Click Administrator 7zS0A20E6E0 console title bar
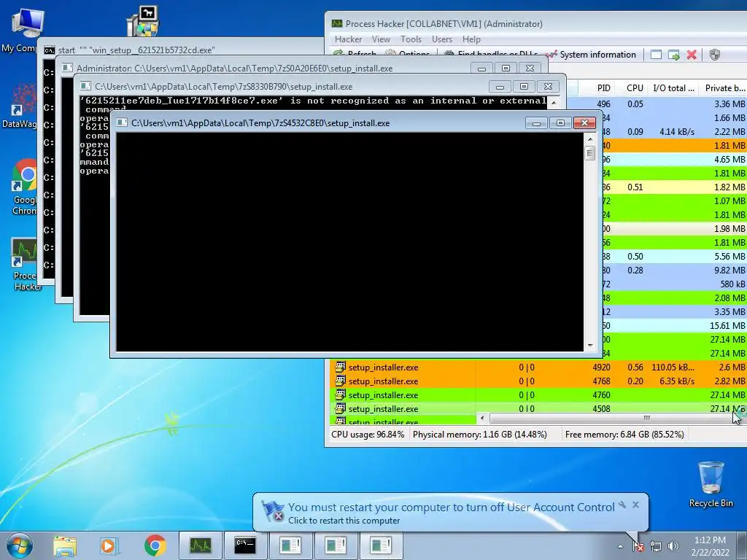Screen dimensions: 747x560 pos(267,69)
